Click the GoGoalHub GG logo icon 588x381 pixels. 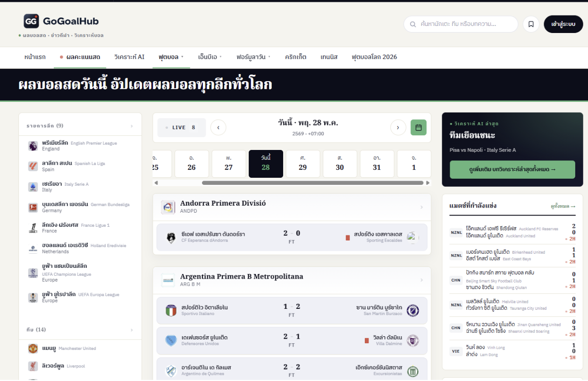click(x=31, y=21)
